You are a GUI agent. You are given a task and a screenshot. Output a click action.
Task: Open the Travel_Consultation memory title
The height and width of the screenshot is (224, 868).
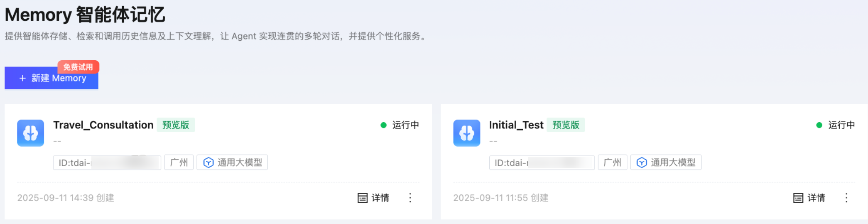coord(103,125)
